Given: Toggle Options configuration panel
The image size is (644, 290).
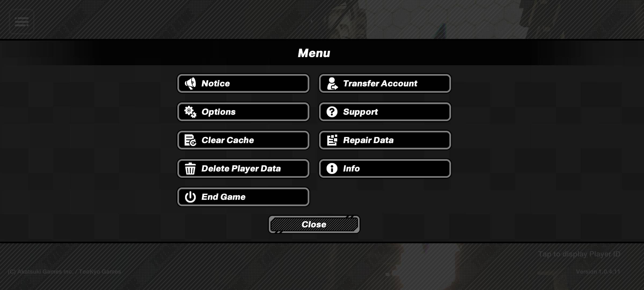Looking at the screenshot, I should [x=243, y=112].
